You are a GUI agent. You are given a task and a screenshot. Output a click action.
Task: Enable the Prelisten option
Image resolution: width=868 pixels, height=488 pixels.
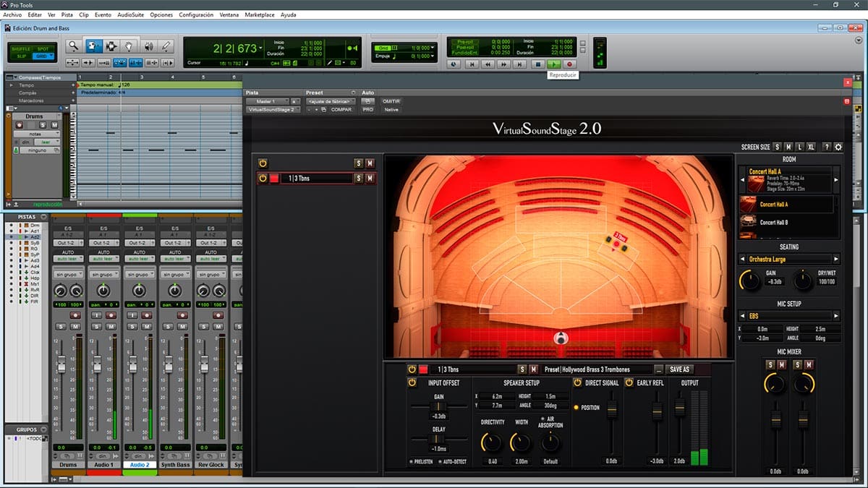tap(420, 461)
